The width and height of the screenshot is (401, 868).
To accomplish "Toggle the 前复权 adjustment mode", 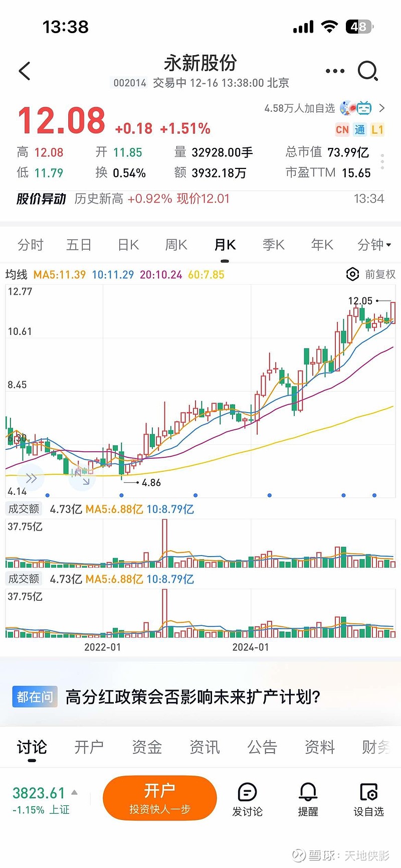I will 380,274.
